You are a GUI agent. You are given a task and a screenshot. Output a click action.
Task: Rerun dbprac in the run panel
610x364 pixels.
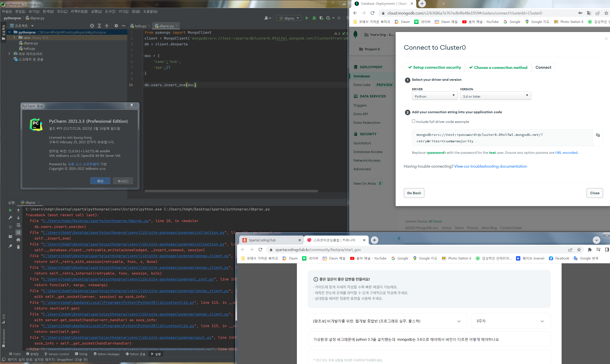coord(10,210)
